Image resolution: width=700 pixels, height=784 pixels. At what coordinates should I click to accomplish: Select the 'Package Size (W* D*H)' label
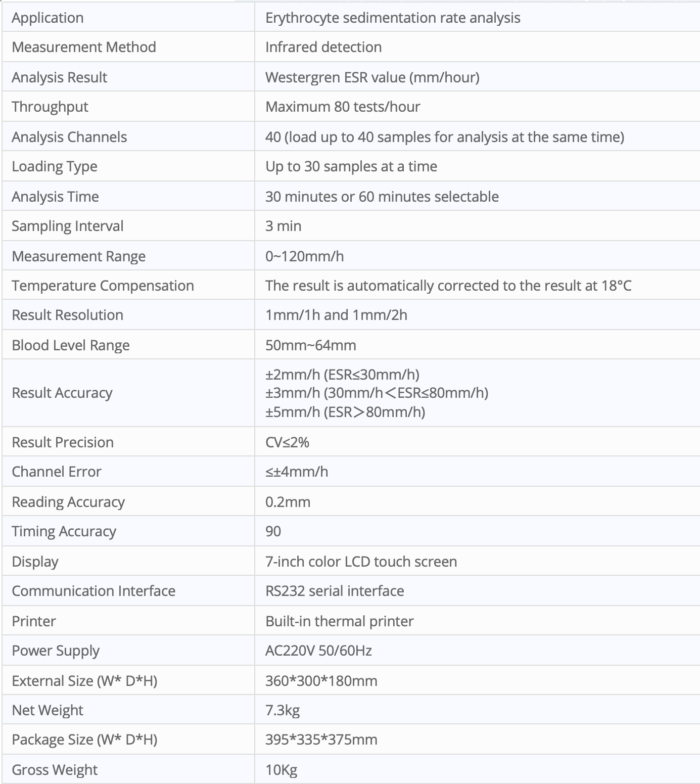point(85,740)
